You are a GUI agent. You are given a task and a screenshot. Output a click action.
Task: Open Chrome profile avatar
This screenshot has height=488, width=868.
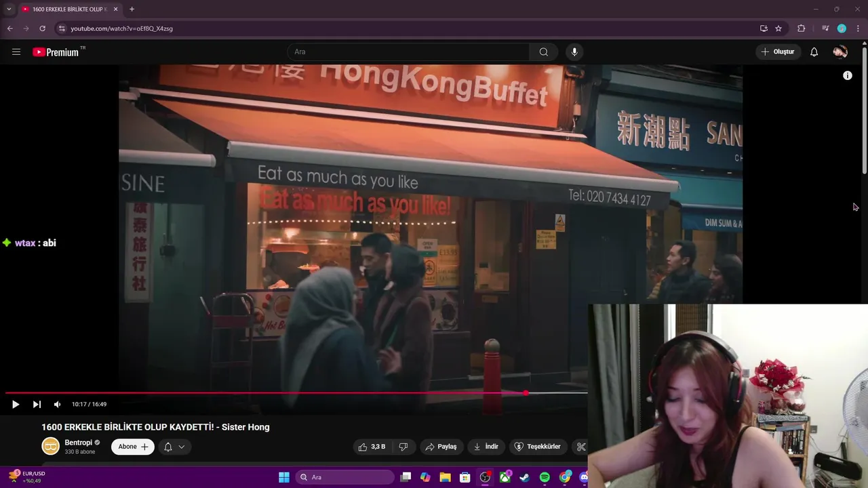pyautogui.click(x=842, y=28)
